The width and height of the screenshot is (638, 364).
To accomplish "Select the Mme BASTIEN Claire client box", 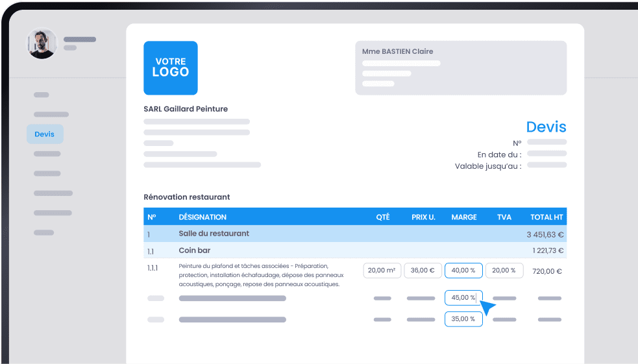I will (x=461, y=68).
